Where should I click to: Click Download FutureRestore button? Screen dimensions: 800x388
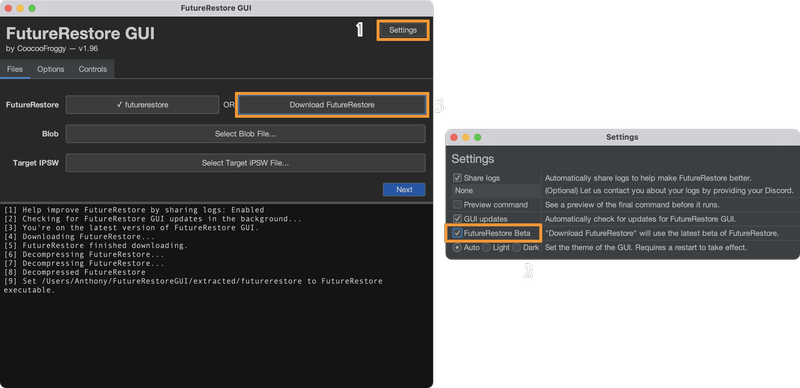point(332,105)
